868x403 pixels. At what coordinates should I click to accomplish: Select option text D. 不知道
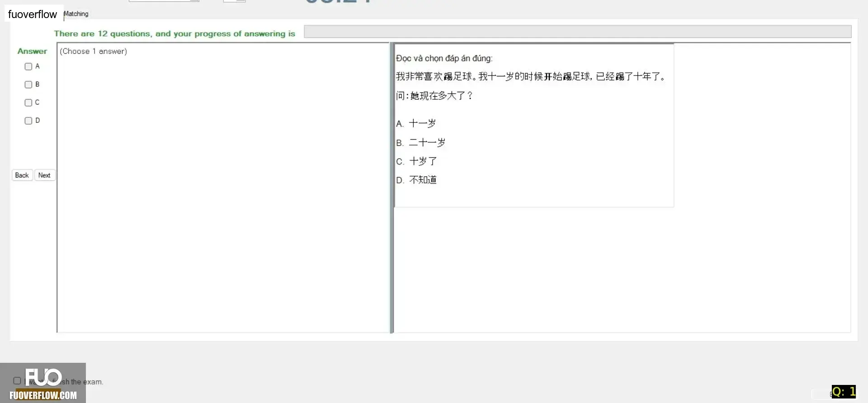pyautogui.click(x=416, y=180)
